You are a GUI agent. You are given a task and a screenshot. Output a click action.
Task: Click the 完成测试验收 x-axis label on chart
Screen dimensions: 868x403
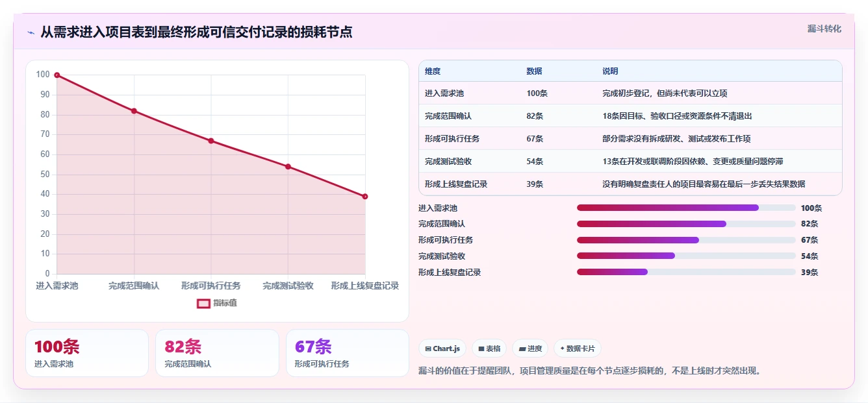(288, 286)
